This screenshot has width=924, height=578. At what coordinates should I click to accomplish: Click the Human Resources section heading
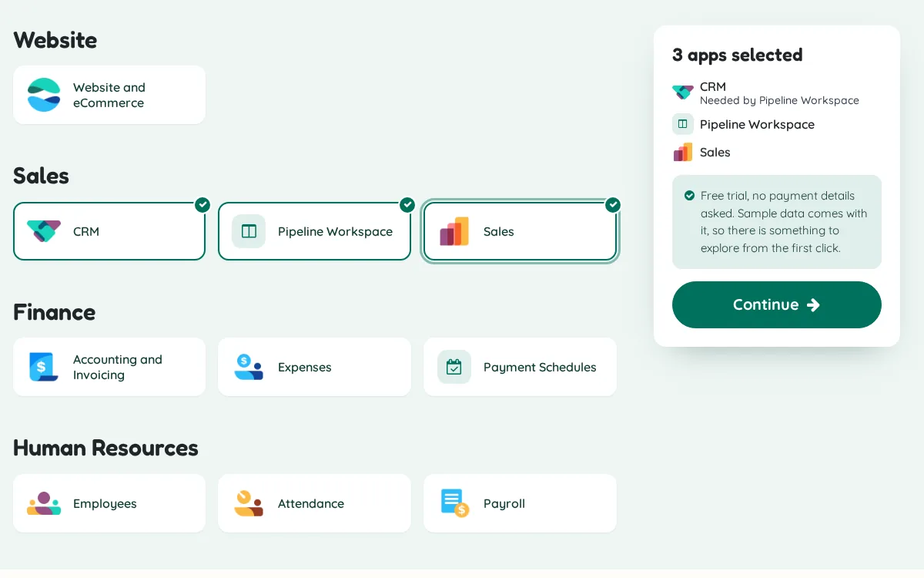click(x=105, y=448)
